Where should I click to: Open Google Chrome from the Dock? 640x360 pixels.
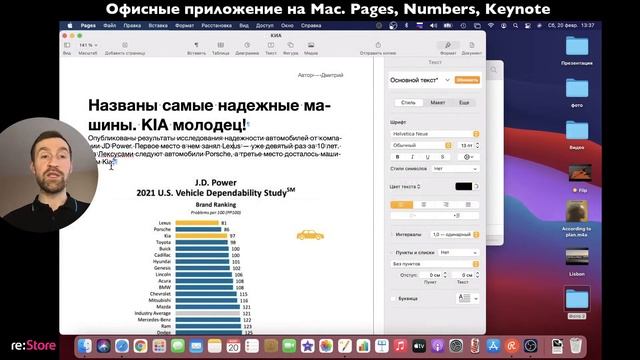point(140,346)
